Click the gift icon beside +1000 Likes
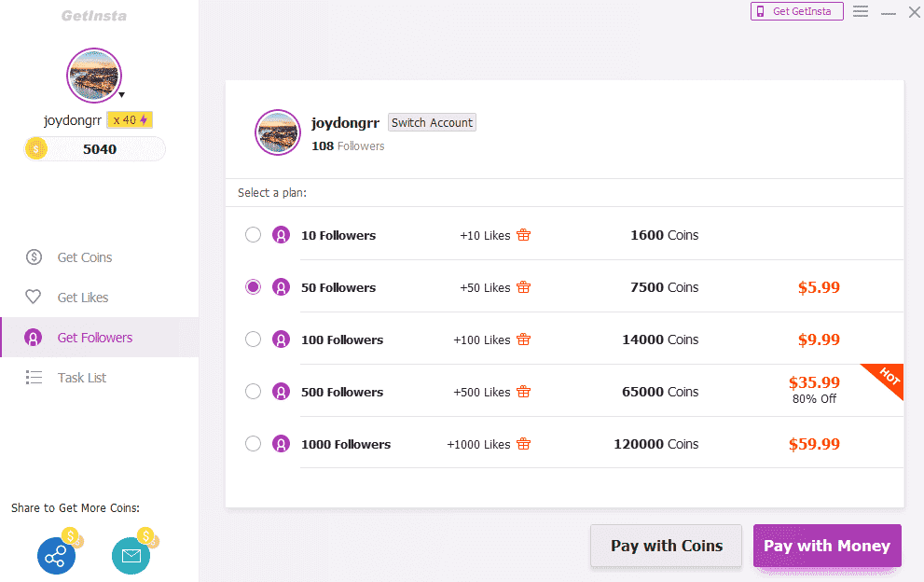Screen dimensions: 924x582 [x=523, y=444]
